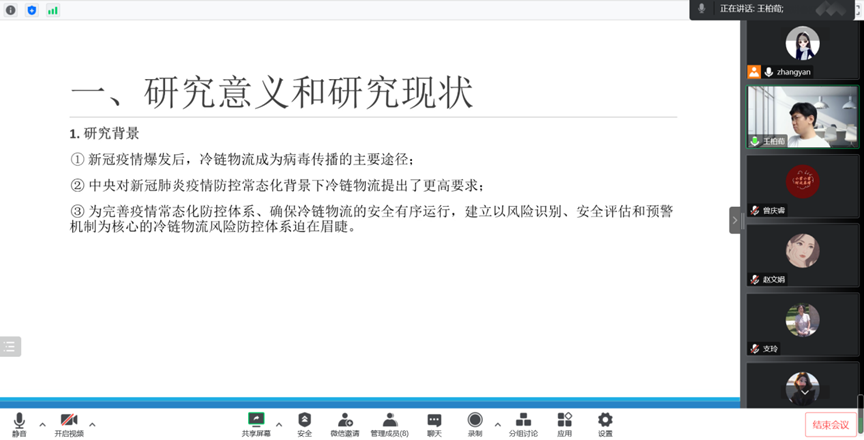This screenshot has width=864, height=440.
Task: Open video options arrow beside 开启视频
Action: coord(92,424)
